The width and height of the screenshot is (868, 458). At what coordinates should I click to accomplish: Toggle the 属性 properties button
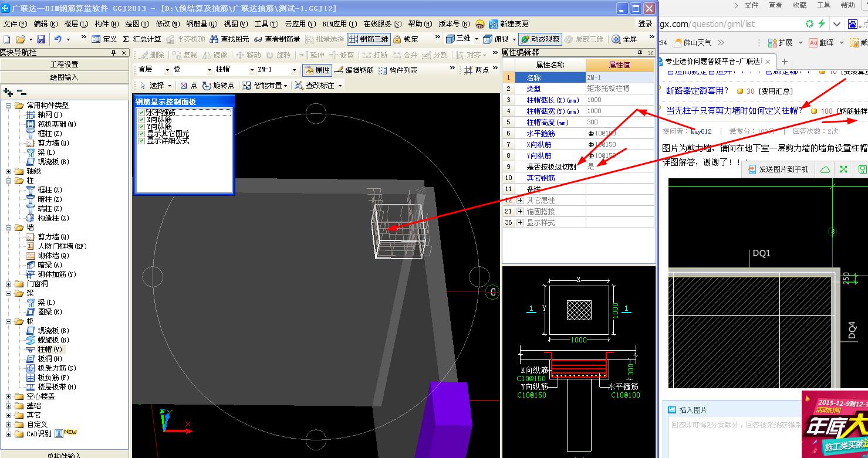(317, 70)
